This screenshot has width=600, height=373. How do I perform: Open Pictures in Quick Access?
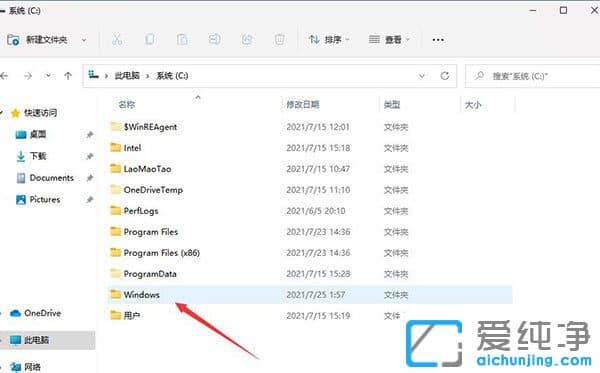click(x=45, y=200)
